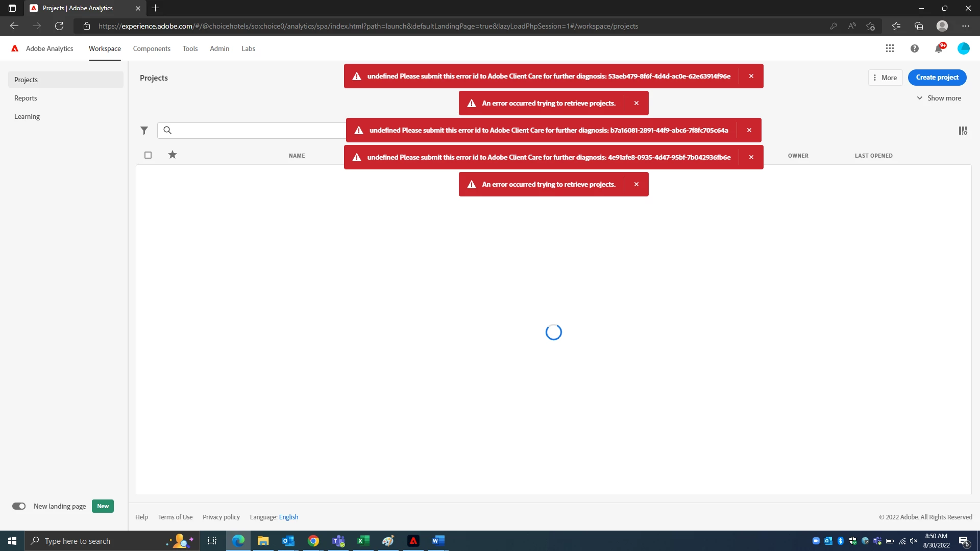Toggle the New landing page switch
This screenshot has height=551, width=980.
(x=19, y=506)
